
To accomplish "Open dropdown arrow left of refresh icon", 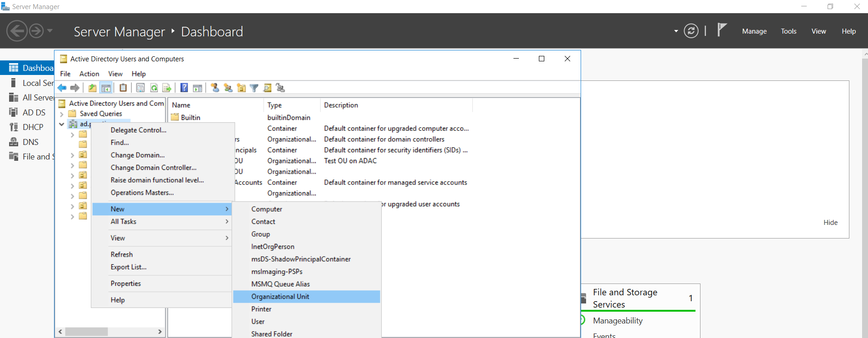I will 676,31.
